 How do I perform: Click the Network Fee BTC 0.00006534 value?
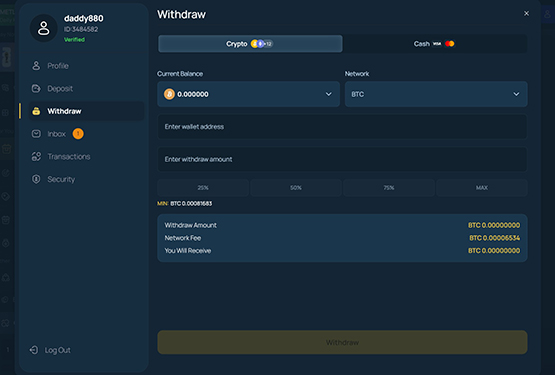coord(495,238)
